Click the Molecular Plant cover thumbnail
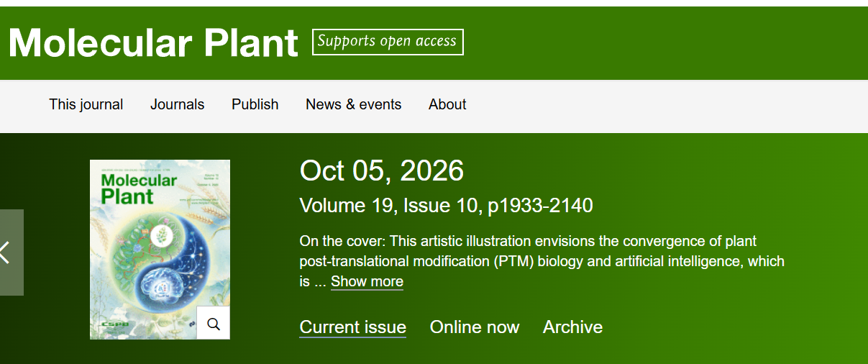The width and height of the screenshot is (868, 364). click(160, 250)
